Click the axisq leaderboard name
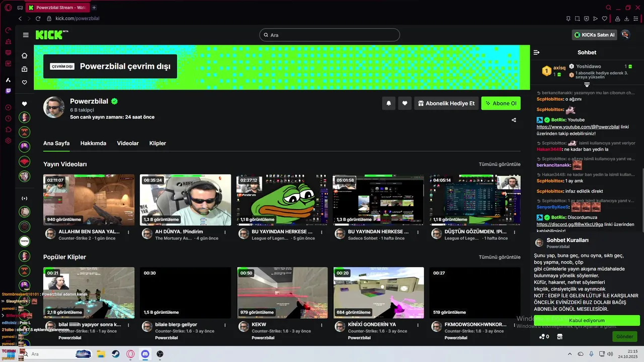 559,68
